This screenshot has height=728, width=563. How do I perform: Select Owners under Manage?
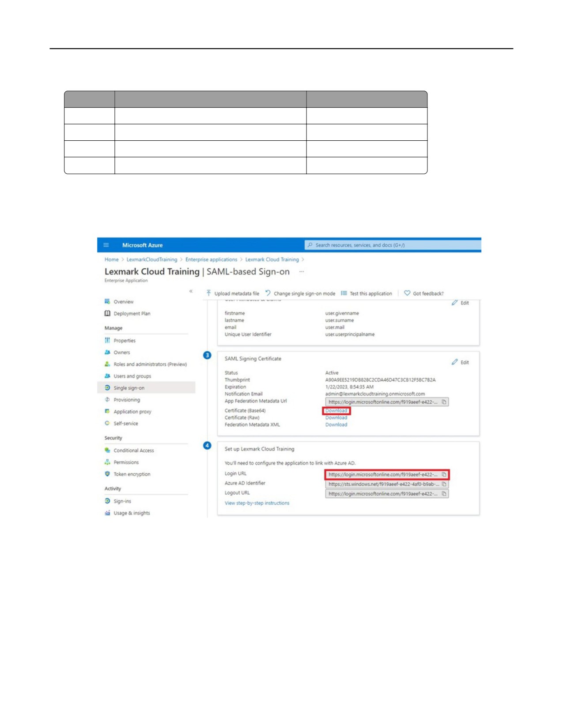point(121,353)
